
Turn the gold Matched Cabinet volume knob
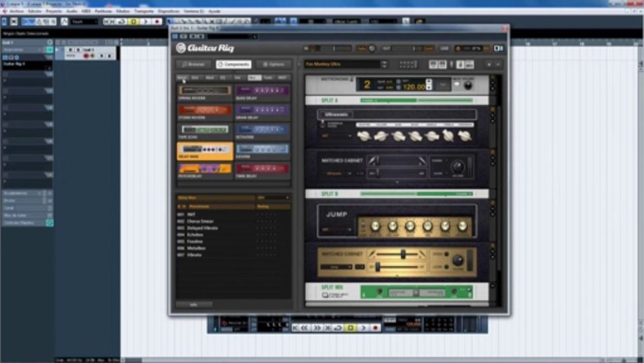click(458, 261)
